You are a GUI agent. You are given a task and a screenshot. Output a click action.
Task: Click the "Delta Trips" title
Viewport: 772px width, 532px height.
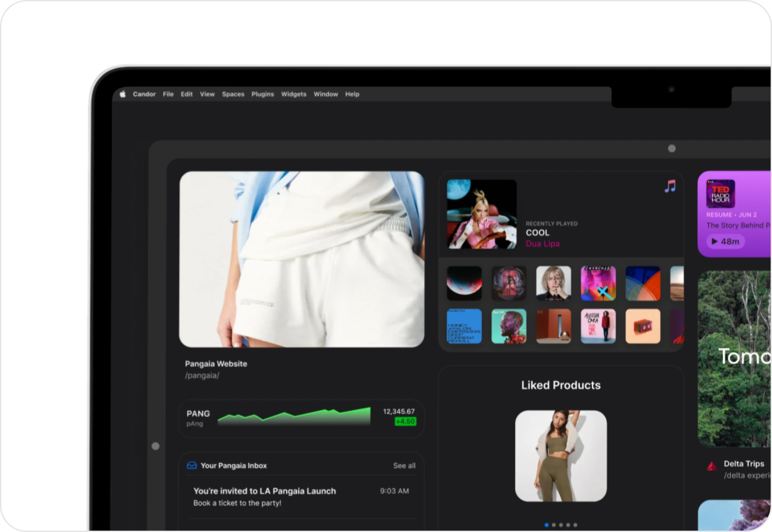[x=744, y=464]
